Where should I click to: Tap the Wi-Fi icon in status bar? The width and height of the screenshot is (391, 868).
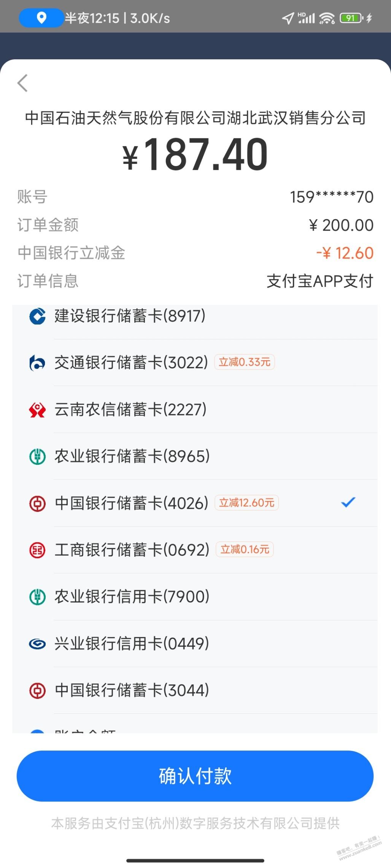coord(327,18)
